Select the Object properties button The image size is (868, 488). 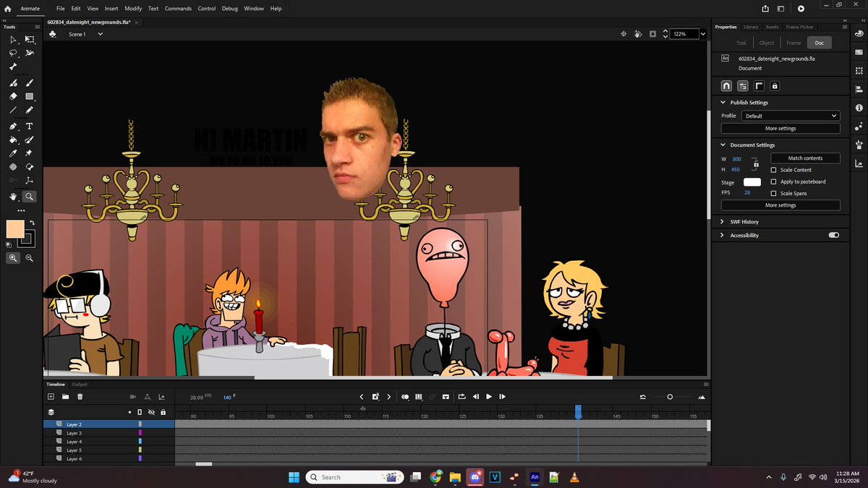coord(766,43)
